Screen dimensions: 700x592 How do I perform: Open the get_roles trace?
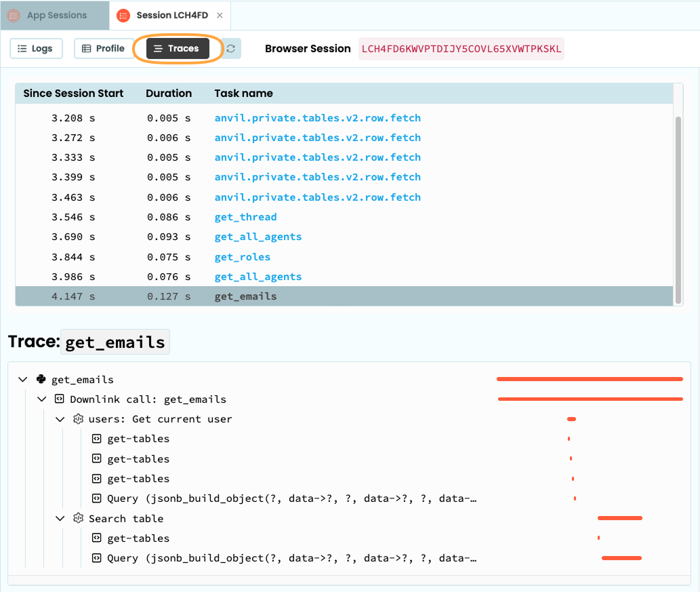[242, 256]
